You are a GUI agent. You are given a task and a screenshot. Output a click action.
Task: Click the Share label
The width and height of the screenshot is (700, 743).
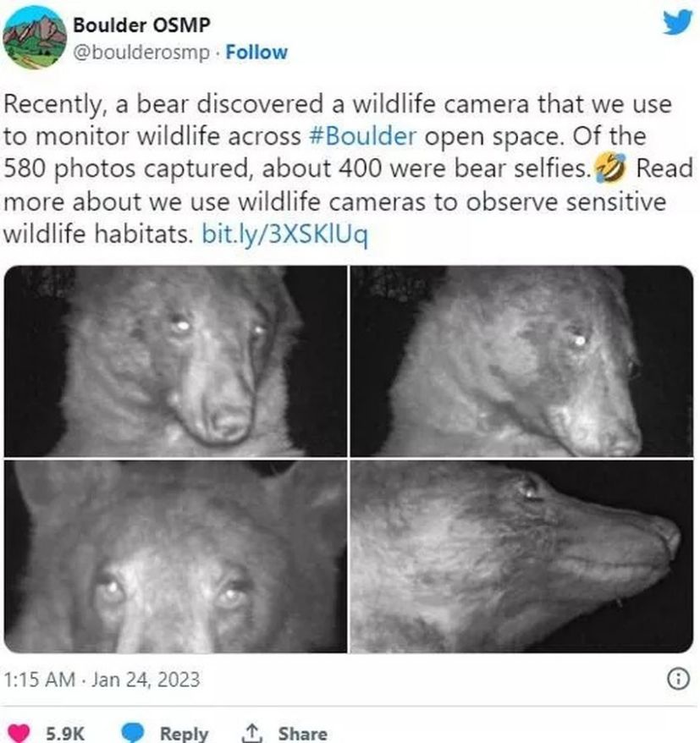(x=303, y=734)
